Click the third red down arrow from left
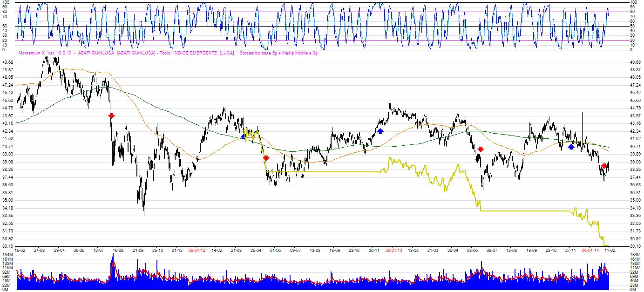This screenshot has width=644, height=292. [481, 149]
